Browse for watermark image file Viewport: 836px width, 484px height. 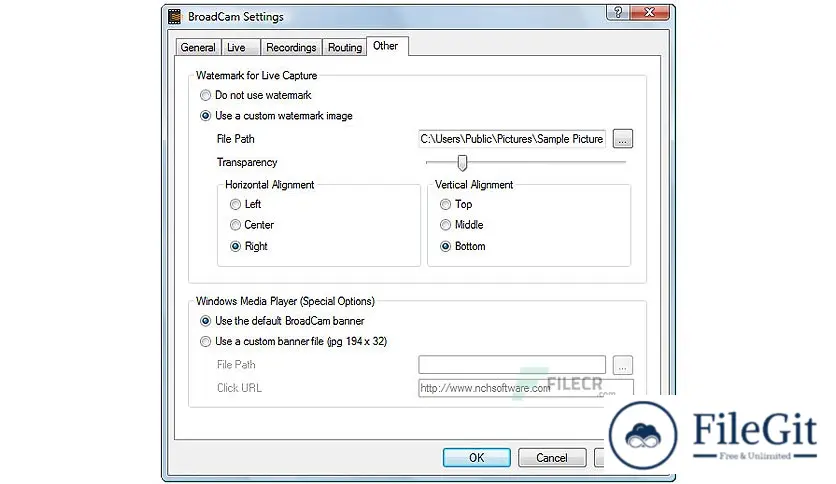(x=623, y=139)
